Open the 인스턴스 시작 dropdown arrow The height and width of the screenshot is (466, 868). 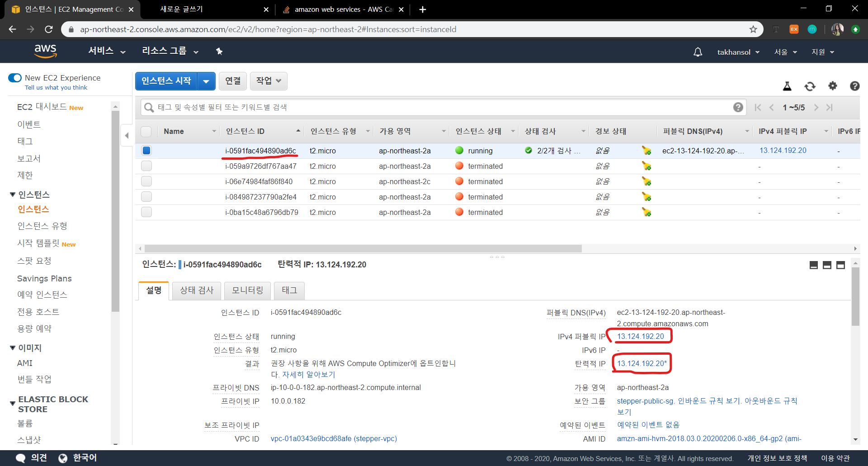(206, 81)
